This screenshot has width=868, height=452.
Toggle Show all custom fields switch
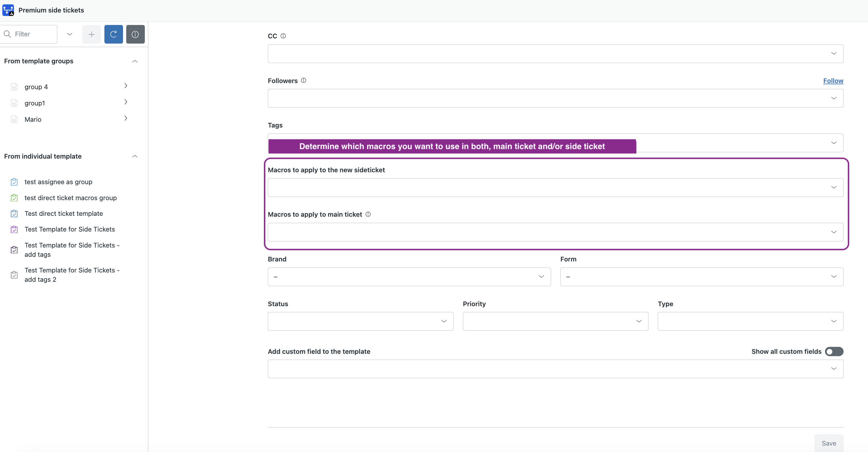pyautogui.click(x=834, y=351)
